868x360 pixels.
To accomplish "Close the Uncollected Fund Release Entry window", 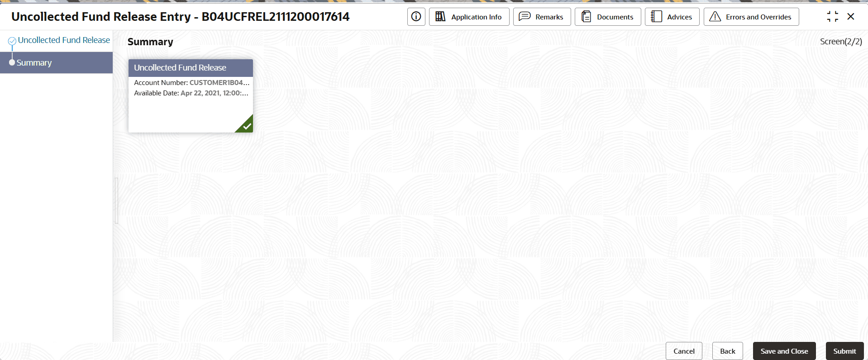I will pyautogui.click(x=851, y=17).
